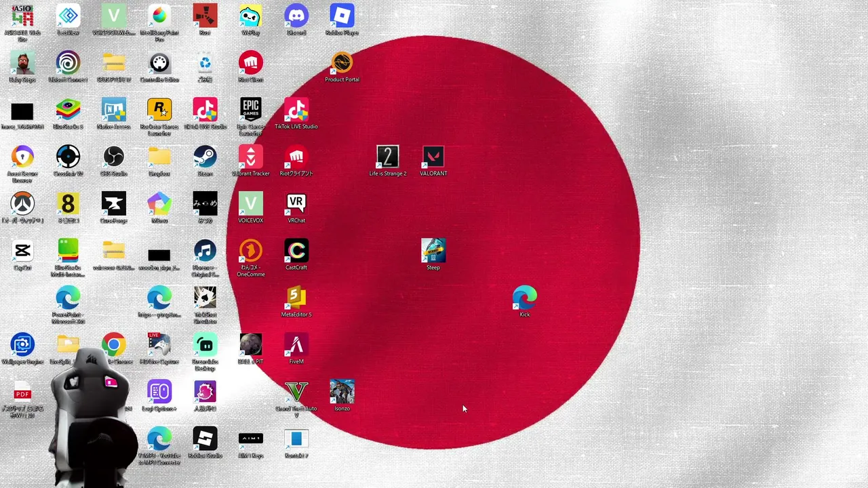Click the Rust game icon

205,16
